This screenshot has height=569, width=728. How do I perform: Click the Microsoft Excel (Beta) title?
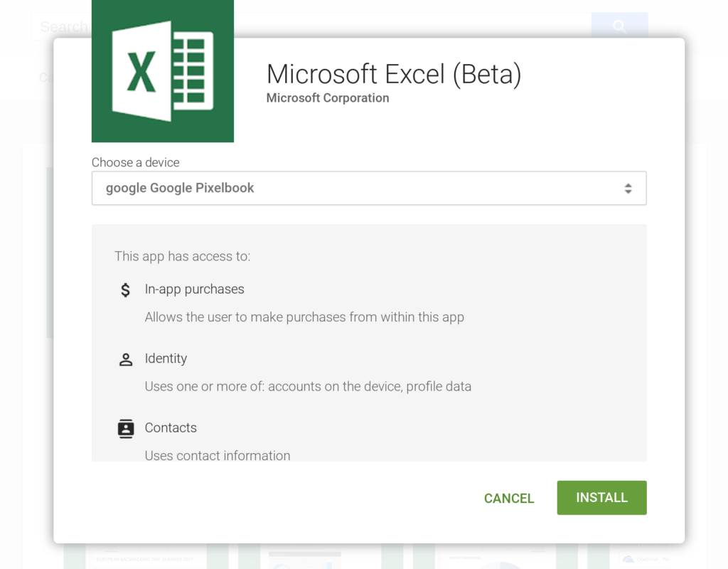tap(394, 74)
